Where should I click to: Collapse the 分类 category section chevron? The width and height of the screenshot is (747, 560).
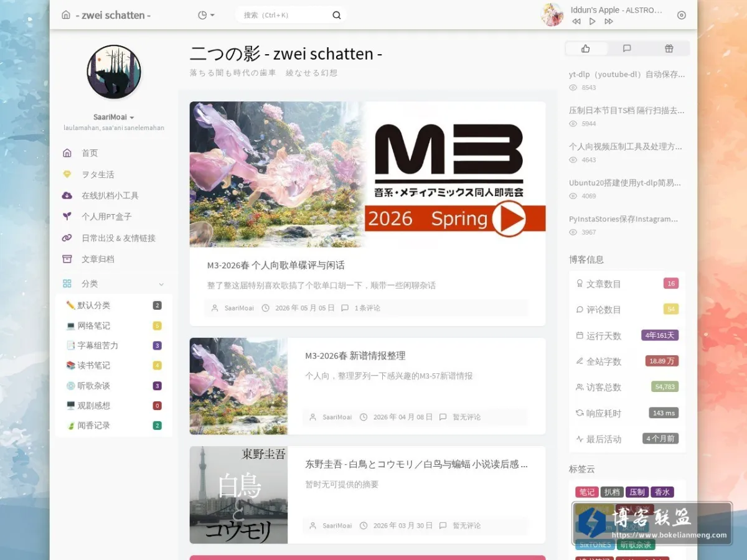coord(161,284)
